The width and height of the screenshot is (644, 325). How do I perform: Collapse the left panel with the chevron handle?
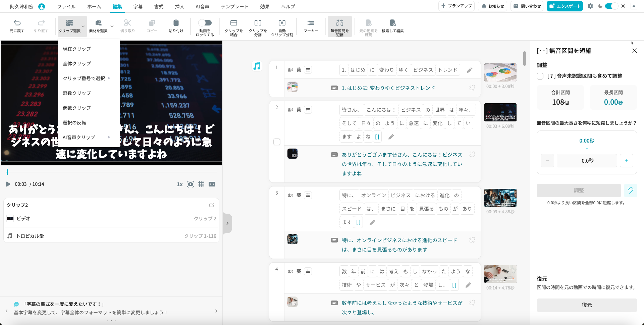[x=227, y=223]
